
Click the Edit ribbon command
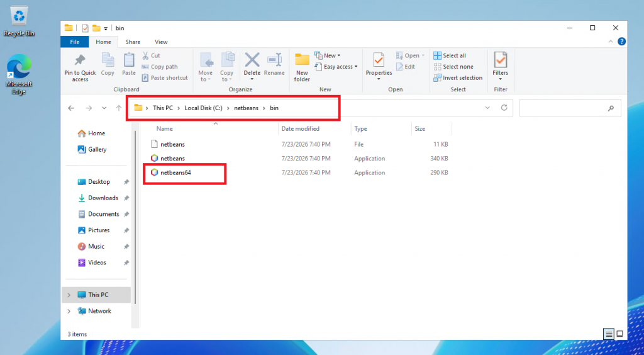[406, 67]
